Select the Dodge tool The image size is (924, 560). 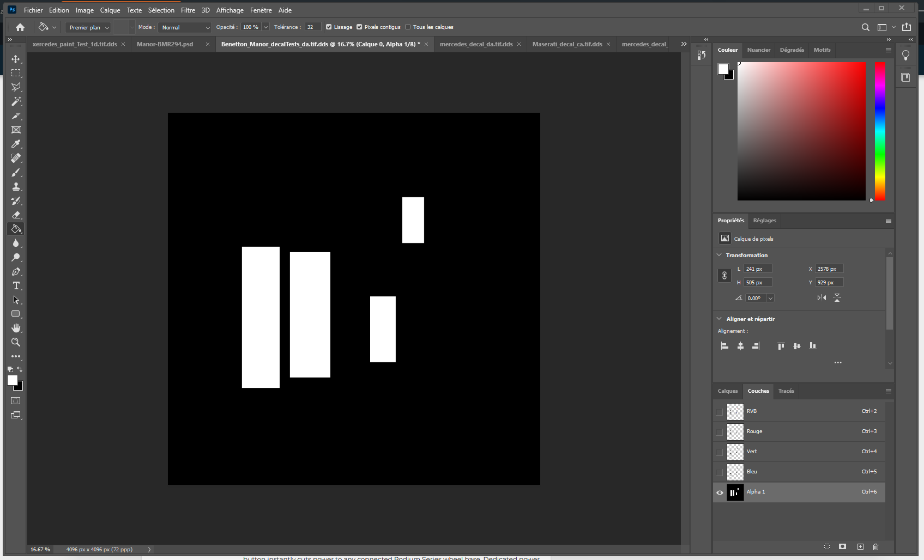click(16, 257)
